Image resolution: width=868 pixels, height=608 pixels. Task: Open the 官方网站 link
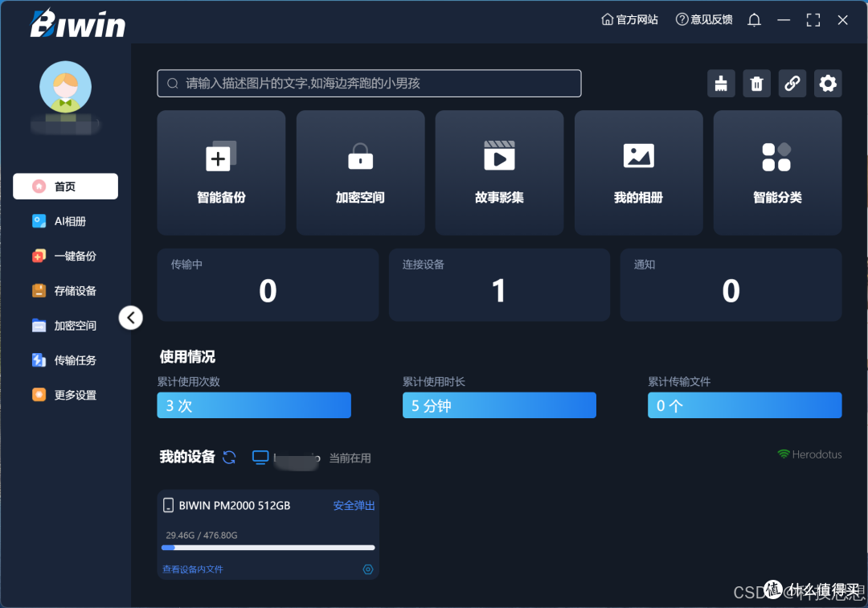[630, 20]
